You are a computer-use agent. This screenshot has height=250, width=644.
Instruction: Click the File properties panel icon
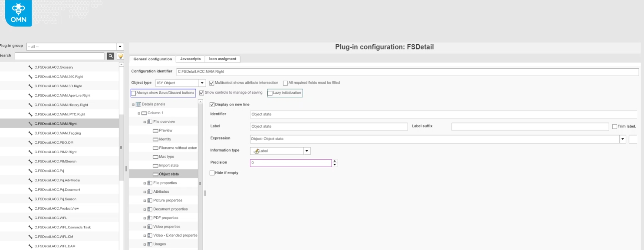pos(150,183)
